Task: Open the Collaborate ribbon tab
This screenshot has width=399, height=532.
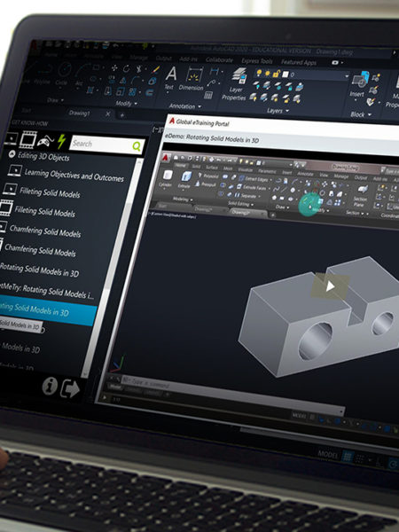Action: [x=219, y=59]
